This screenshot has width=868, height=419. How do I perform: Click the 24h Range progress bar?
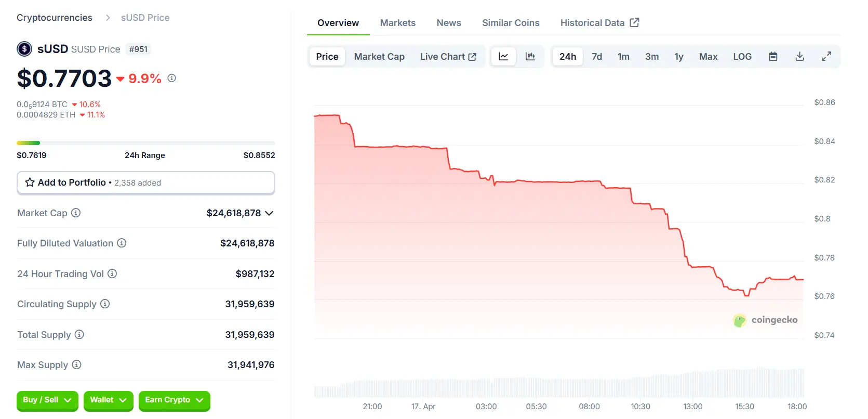(x=146, y=142)
